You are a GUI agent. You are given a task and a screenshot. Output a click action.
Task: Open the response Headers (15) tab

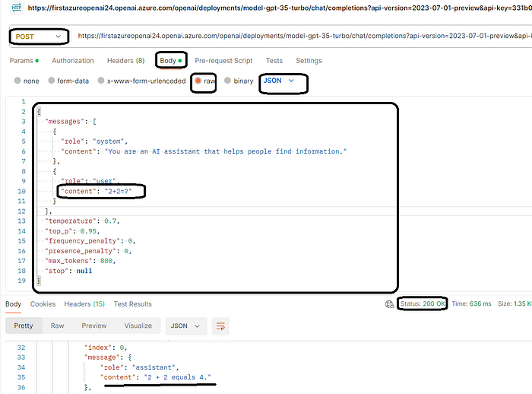click(x=84, y=304)
